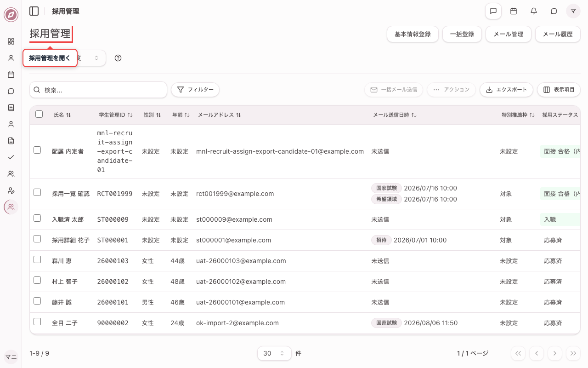Open the year selector dropdown beside the help icon
The image size is (588, 368).
(91, 58)
